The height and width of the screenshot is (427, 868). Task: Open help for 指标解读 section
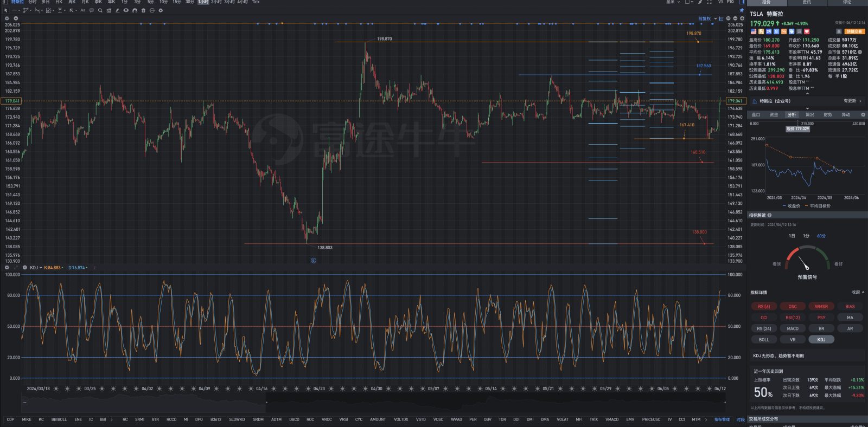coord(769,215)
